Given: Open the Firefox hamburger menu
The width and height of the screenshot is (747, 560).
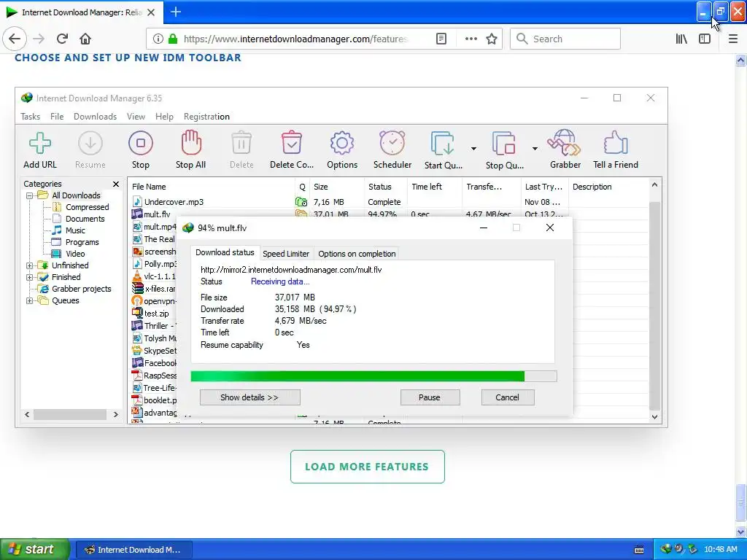Looking at the screenshot, I should pos(733,39).
